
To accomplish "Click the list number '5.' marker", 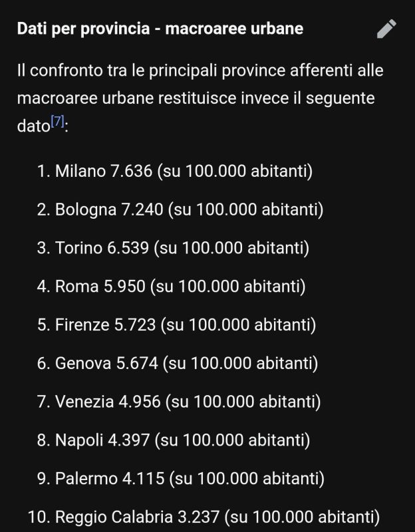I will [44, 325].
